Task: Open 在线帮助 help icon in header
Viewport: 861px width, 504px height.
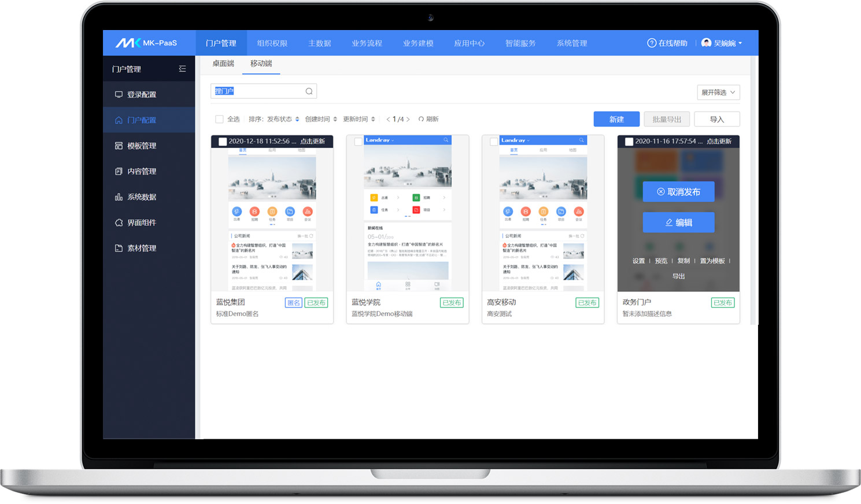Action: (652, 43)
